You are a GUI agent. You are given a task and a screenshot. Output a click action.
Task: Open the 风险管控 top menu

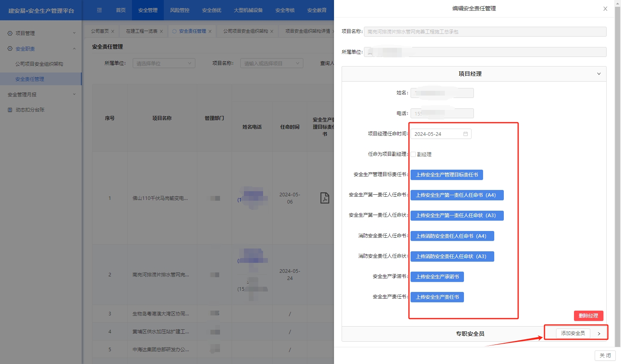[180, 10]
